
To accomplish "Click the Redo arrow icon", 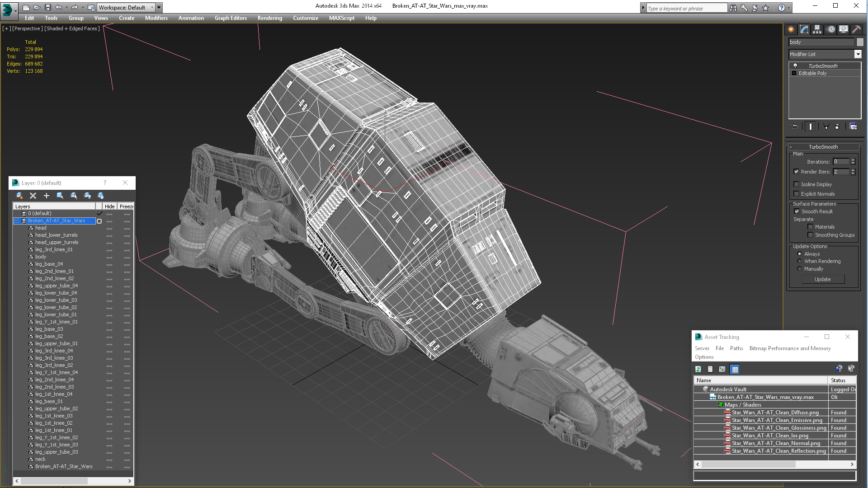I will click(75, 7).
